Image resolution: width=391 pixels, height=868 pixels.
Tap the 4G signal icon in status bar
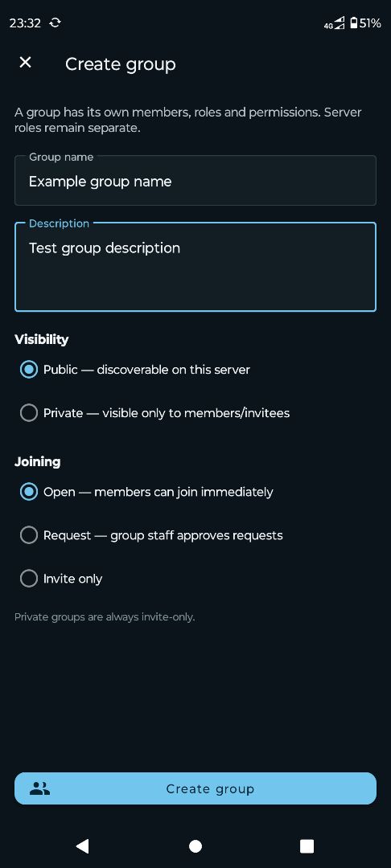coord(335,23)
